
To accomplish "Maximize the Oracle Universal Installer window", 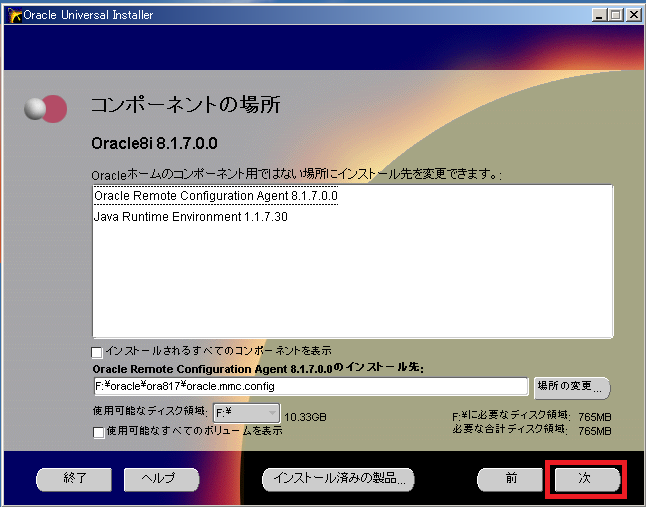I will coord(616,15).
